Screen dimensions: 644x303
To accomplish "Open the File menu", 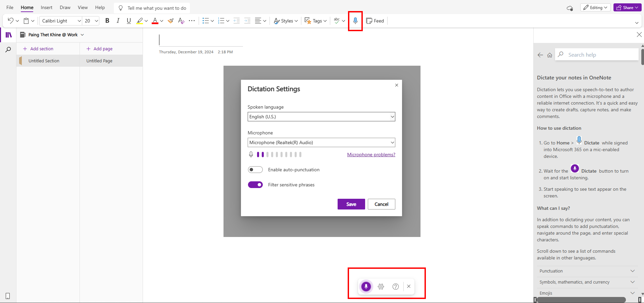I will [x=10, y=7].
